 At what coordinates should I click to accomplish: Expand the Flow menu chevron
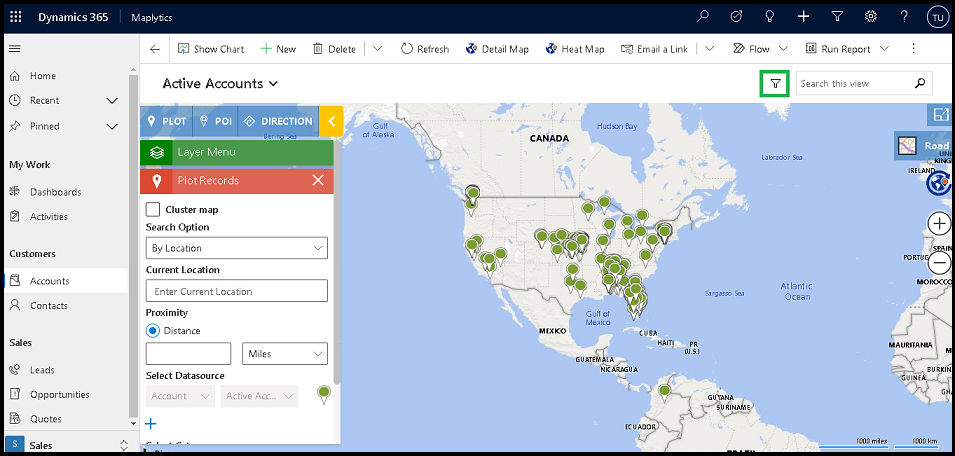click(783, 49)
